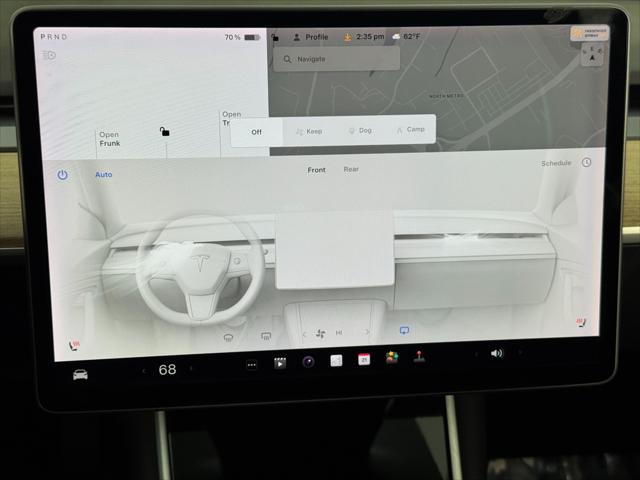
Task: Tap the steering wheel in climate view
Action: pos(201,269)
